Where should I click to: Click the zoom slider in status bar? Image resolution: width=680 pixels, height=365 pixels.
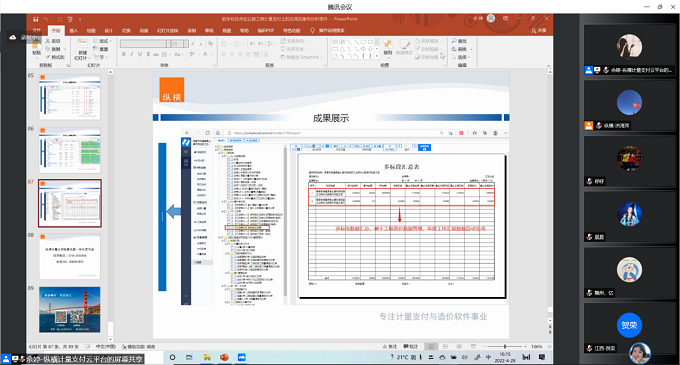[504, 346]
